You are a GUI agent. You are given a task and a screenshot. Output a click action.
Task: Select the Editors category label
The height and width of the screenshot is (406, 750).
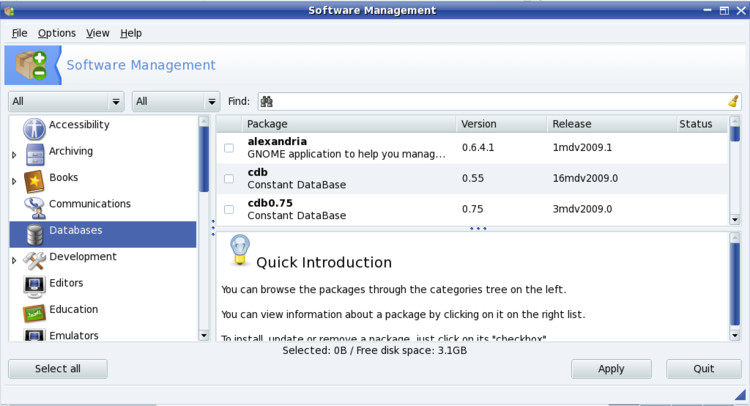point(66,283)
